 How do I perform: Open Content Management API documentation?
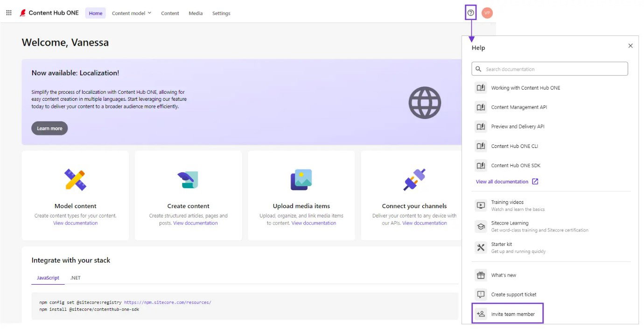point(519,107)
